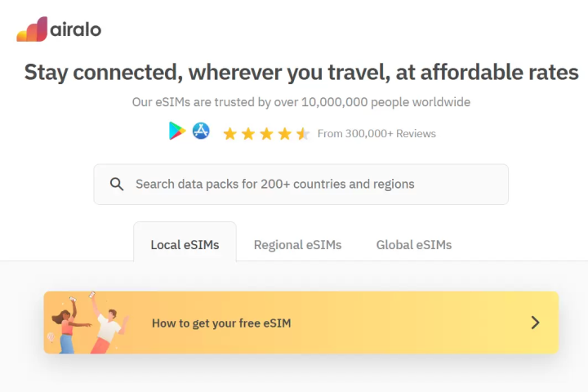Viewport: 588px width, 392px height.
Task: Click the "trusted by over 10,000,000 people" subheading
Action: coord(301,102)
